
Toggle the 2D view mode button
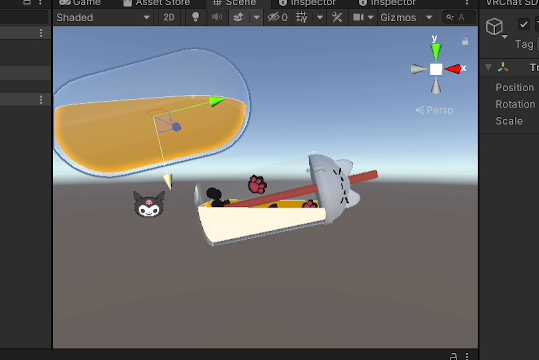point(168,17)
